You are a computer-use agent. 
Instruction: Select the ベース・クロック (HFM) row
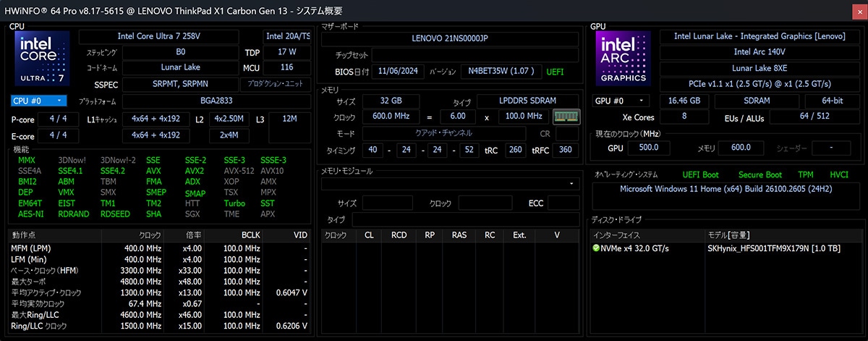click(x=161, y=270)
